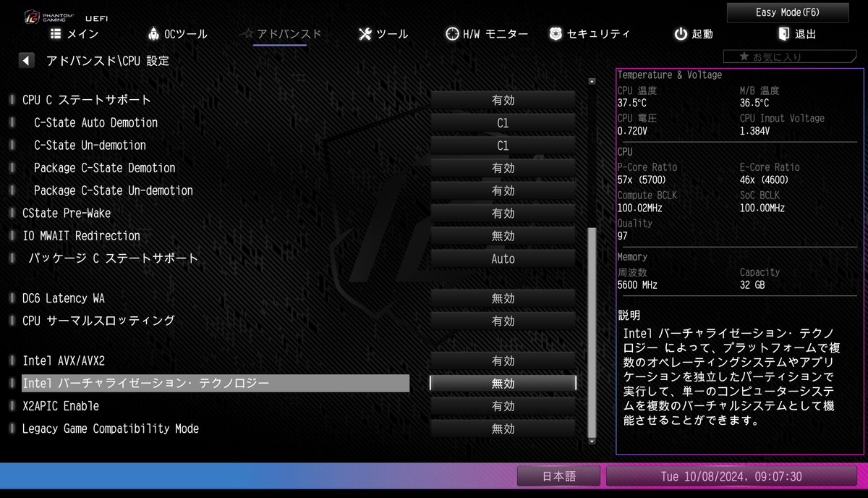The height and width of the screenshot is (498, 868).
Task: Click the H/W モニター crosshair icon
Action: point(452,34)
